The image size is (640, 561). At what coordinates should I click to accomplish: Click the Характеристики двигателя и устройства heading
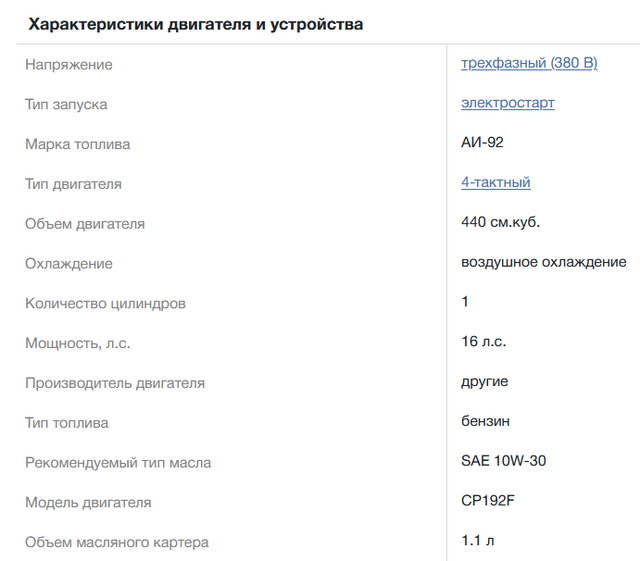tap(195, 24)
